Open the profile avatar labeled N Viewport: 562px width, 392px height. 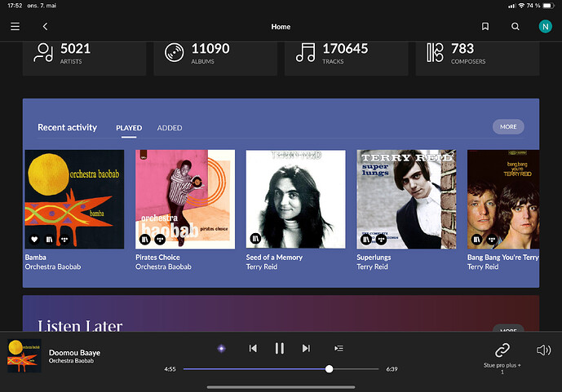[545, 27]
